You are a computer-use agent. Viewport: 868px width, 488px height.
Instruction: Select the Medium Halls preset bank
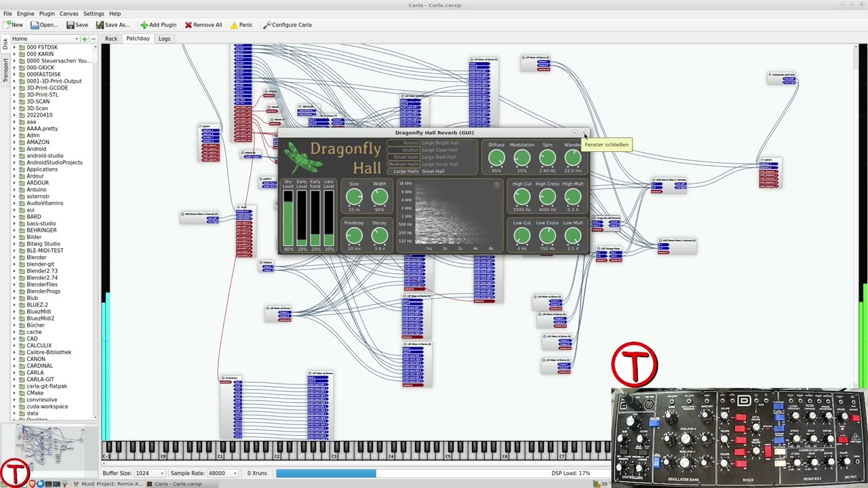403,164
